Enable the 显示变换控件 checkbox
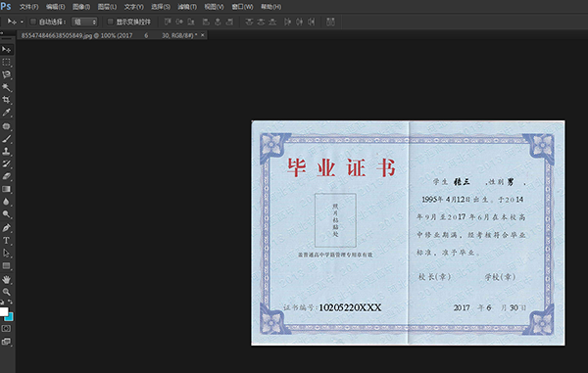The width and height of the screenshot is (588, 373). [x=110, y=22]
